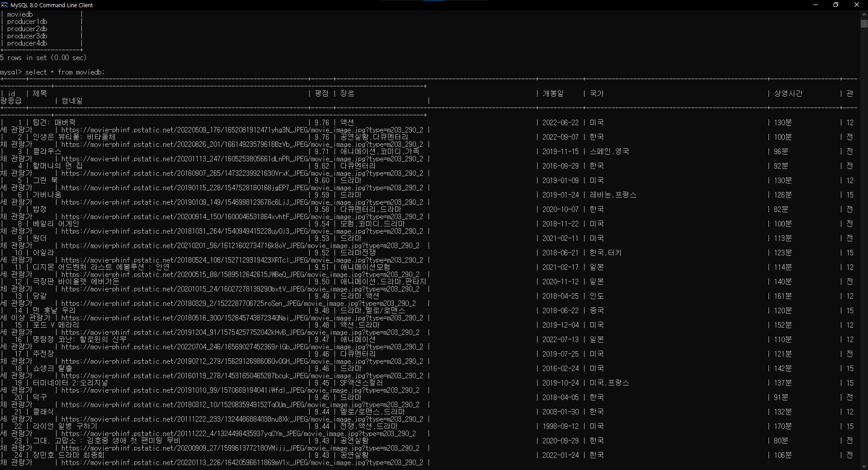Click scrollbar up arrow at top right
This screenshot has height=470, width=868.
click(864, 14)
